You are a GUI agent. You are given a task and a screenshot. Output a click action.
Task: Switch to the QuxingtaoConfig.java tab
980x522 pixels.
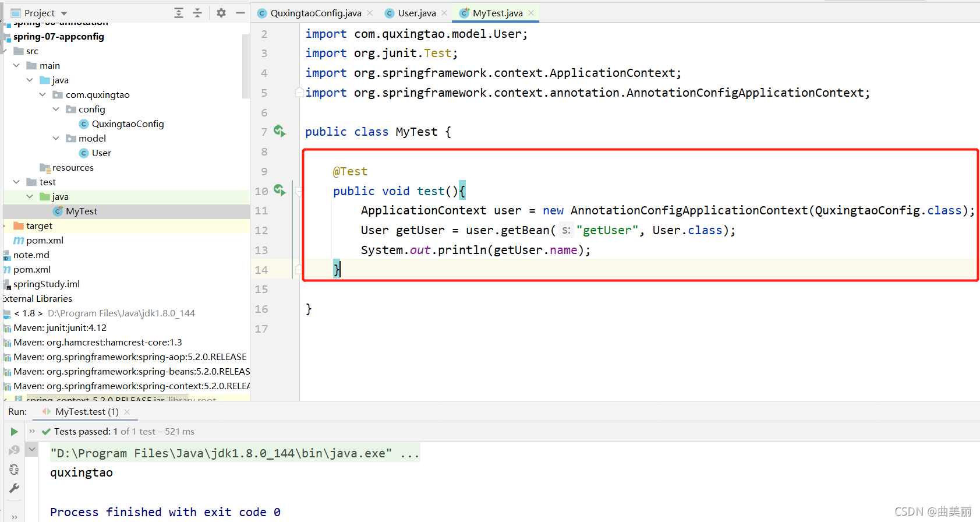point(316,13)
